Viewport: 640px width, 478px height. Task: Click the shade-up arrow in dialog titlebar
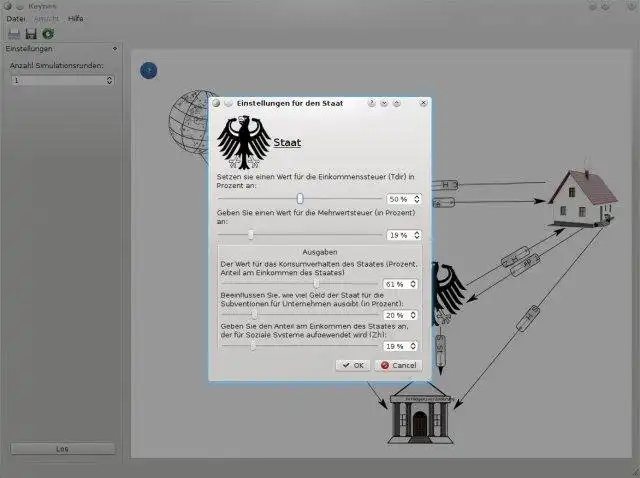coord(396,103)
